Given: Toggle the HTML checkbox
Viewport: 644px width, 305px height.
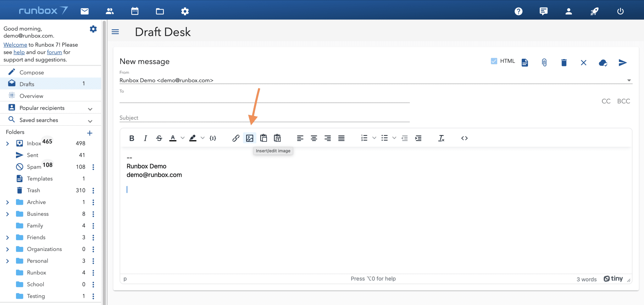Looking at the screenshot, I should point(494,61).
